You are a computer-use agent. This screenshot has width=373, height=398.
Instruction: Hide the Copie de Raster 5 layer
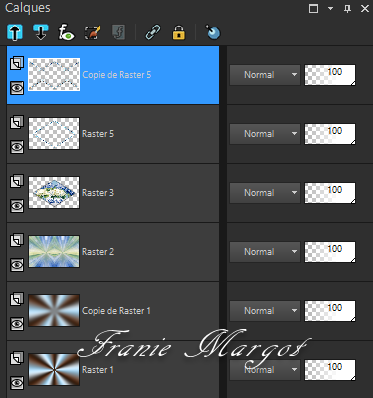click(17, 88)
